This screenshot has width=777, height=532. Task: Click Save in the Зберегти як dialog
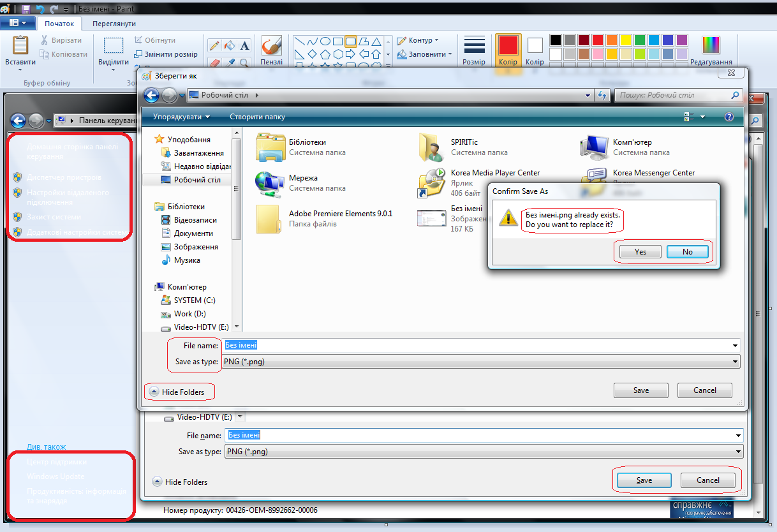641,390
